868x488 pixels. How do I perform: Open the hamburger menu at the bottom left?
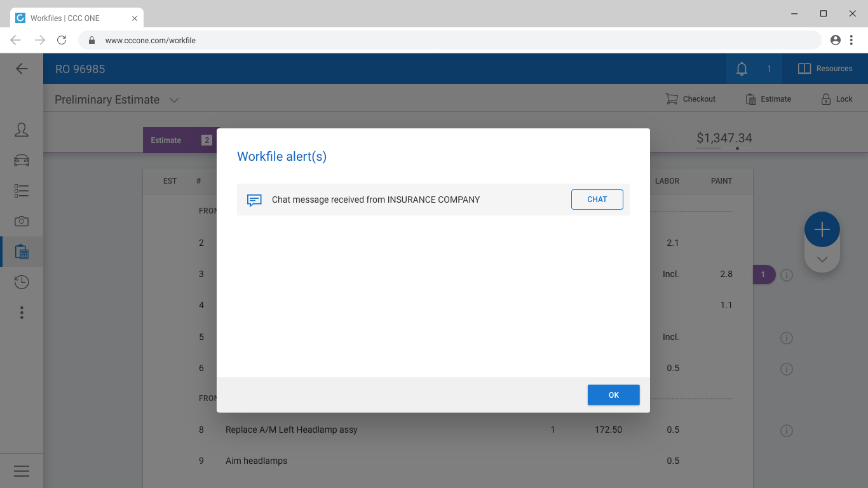tap(22, 471)
